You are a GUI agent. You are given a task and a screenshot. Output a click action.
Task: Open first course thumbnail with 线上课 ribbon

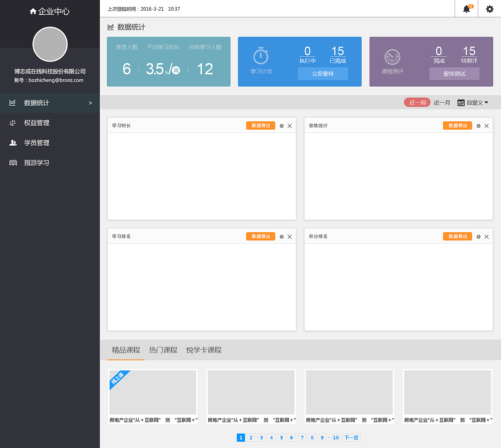pos(153,392)
